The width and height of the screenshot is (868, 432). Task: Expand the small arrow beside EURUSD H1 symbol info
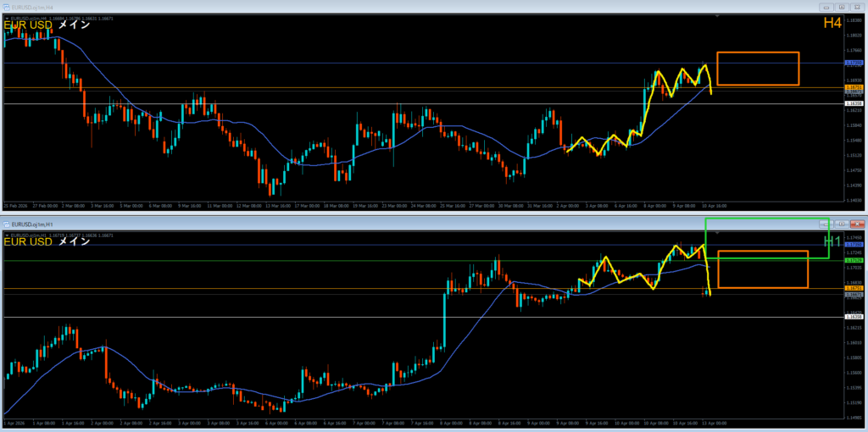click(x=6, y=234)
